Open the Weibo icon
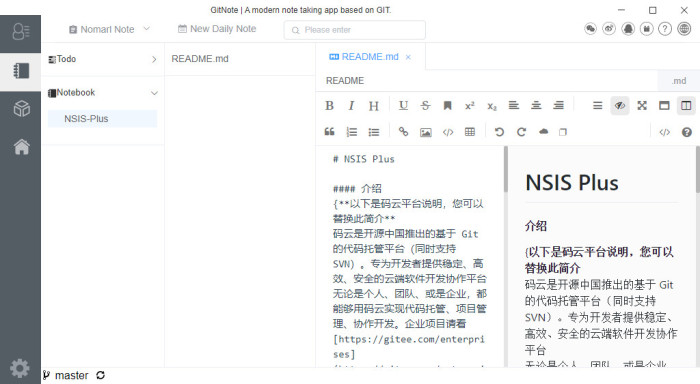The height and width of the screenshot is (384, 700). click(x=609, y=29)
